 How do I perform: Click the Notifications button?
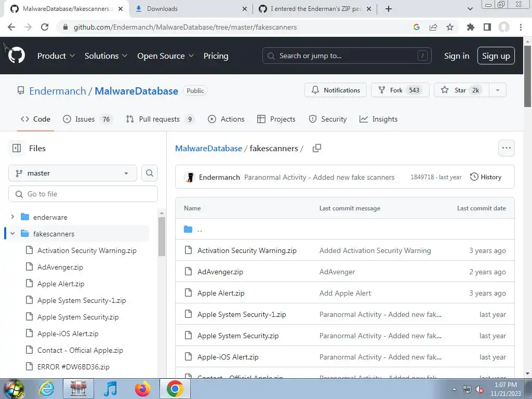pyautogui.click(x=336, y=90)
